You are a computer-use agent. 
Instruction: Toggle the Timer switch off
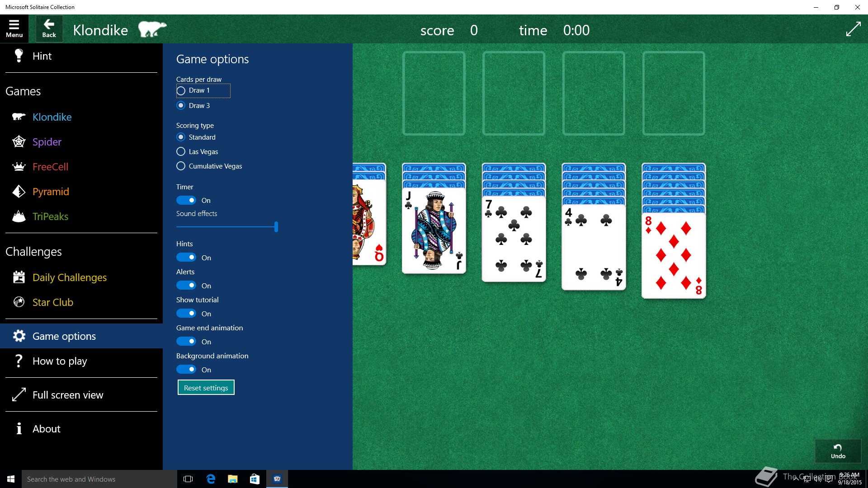pos(186,200)
